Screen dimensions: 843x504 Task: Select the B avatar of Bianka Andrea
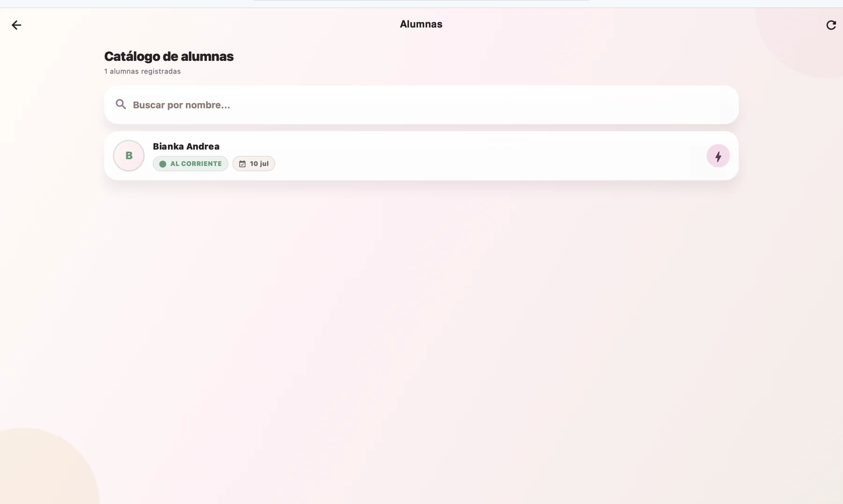(x=129, y=156)
